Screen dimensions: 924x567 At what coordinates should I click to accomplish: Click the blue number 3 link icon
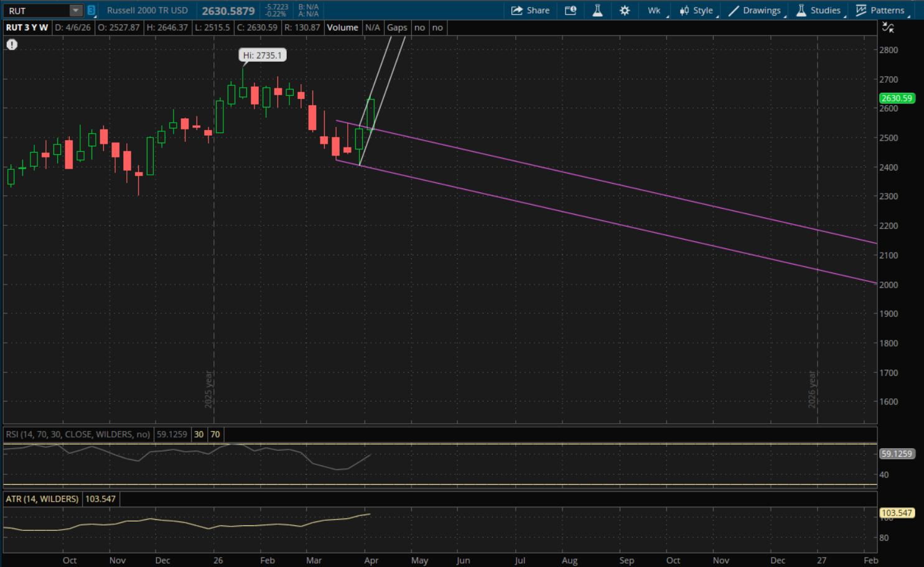click(x=91, y=11)
